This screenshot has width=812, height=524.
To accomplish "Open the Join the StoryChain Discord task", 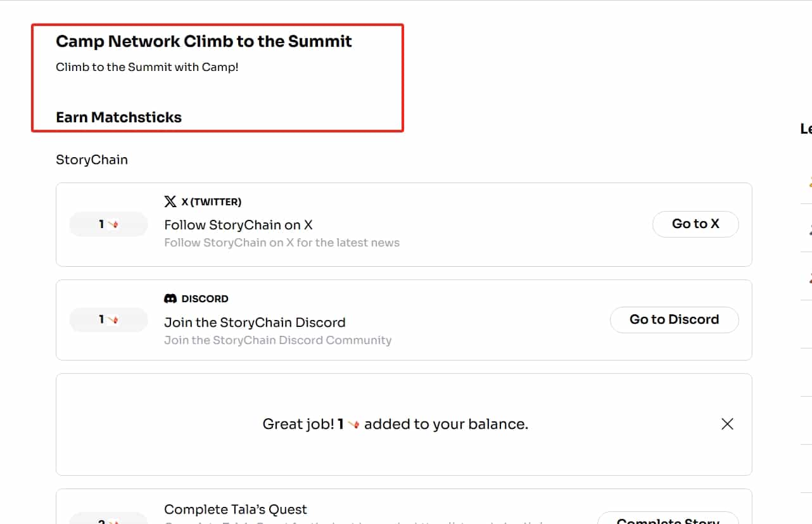I will (x=255, y=323).
